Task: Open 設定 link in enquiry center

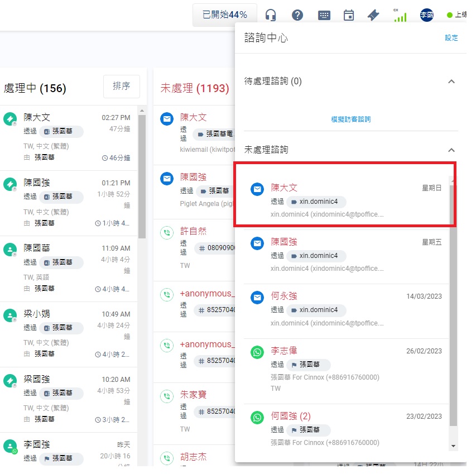Action: click(451, 37)
